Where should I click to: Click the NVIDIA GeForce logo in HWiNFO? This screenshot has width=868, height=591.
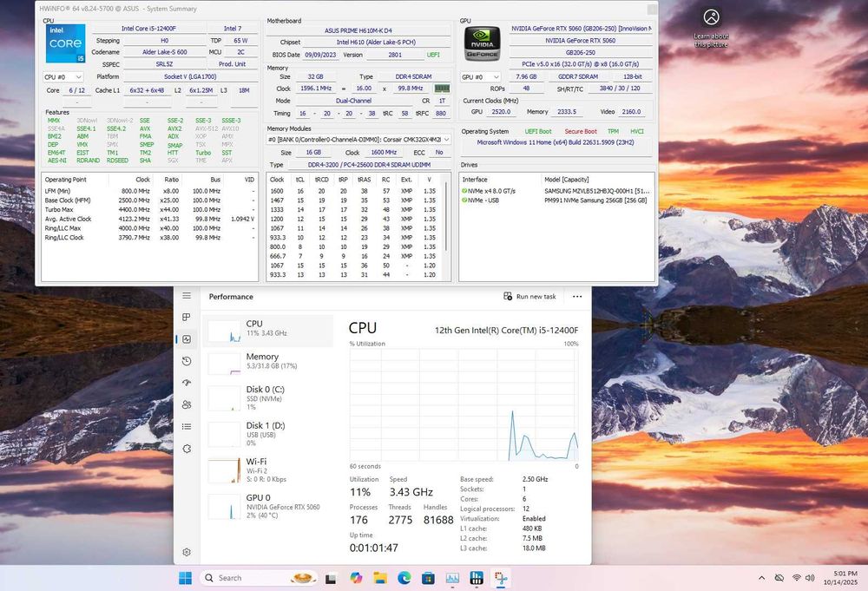pos(482,43)
